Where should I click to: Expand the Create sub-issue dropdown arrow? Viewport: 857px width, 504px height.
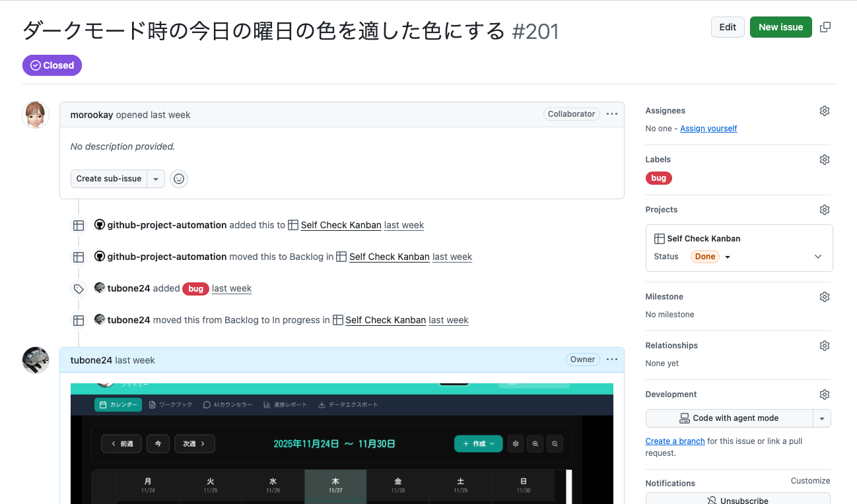[x=156, y=178]
